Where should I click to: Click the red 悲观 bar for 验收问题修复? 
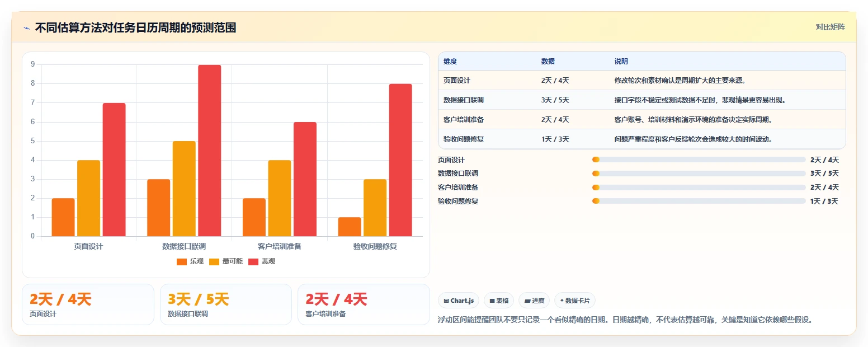point(400,160)
